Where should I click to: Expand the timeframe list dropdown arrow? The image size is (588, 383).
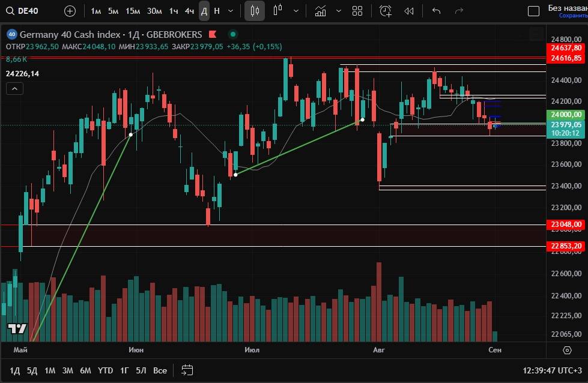click(x=231, y=11)
